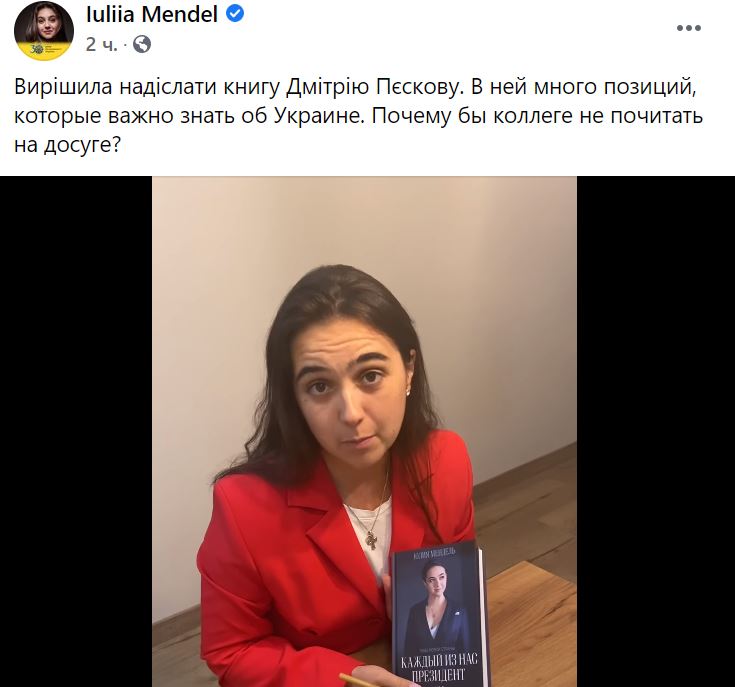Image resolution: width=735 pixels, height=687 pixels.
Task: Click the closing words "на досуге?"
Action: (x=68, y=145)
